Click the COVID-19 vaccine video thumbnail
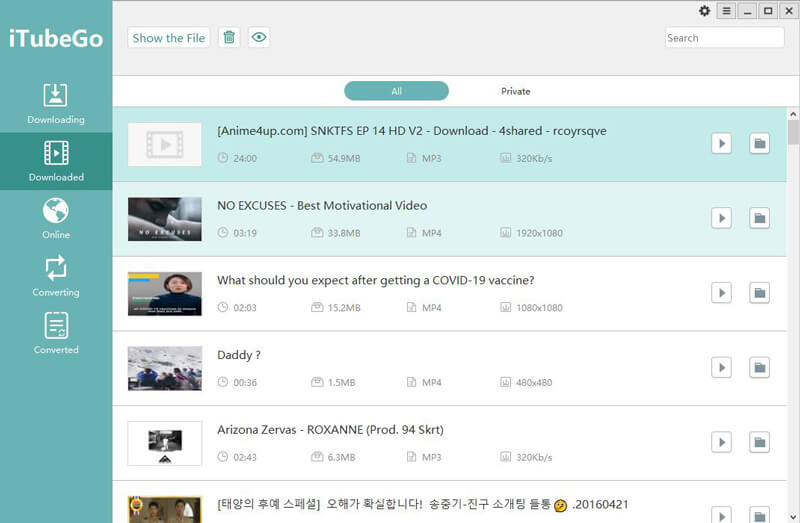The height and width of the screenshot is (523, 800). pos(165,294)
